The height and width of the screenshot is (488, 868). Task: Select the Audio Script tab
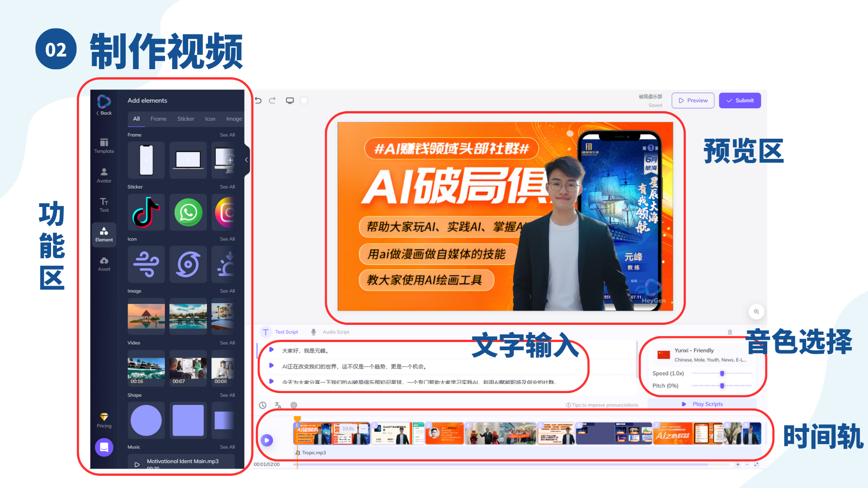(330, 332)
